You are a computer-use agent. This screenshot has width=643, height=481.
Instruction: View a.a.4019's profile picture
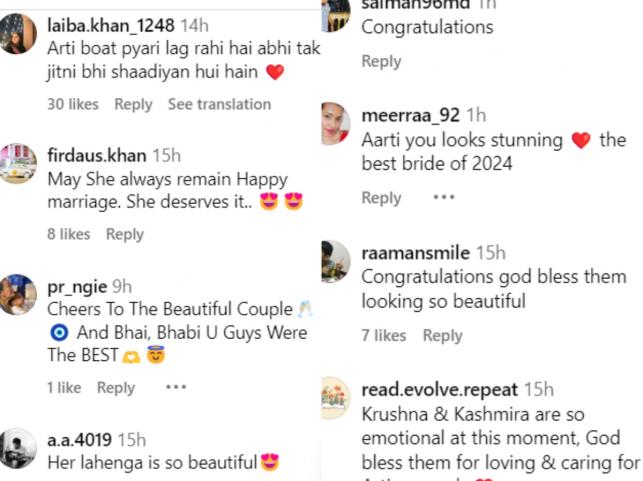click(x=18, y=447)
